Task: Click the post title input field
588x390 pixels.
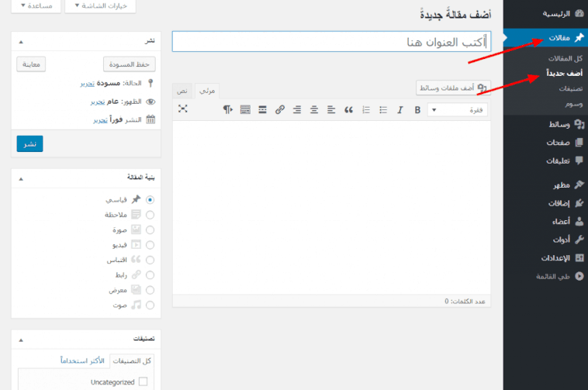Action: pos(330,41)
